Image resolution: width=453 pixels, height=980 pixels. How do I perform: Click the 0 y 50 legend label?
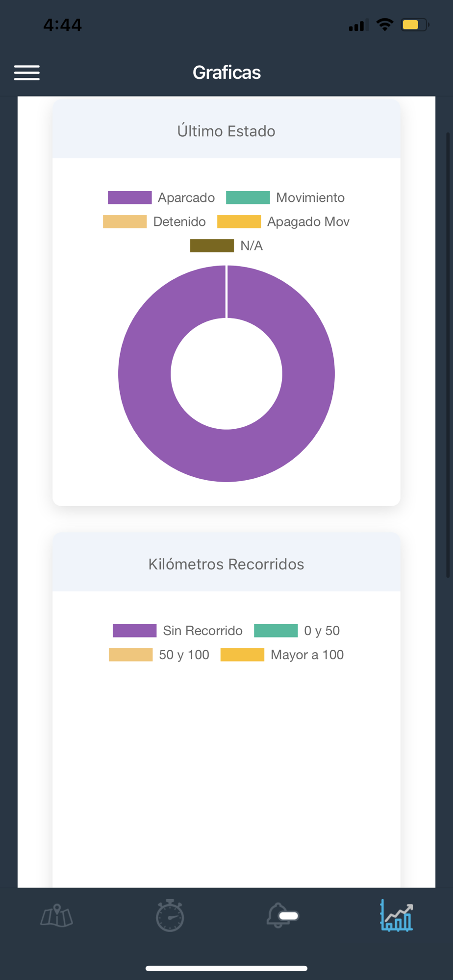(x=322, y=631)
